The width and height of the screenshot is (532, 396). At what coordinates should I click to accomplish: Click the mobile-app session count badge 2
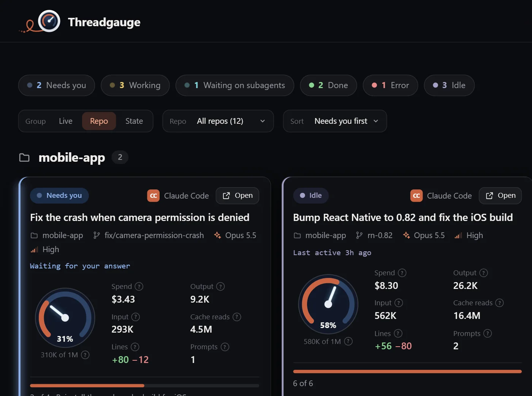[120, 157]
